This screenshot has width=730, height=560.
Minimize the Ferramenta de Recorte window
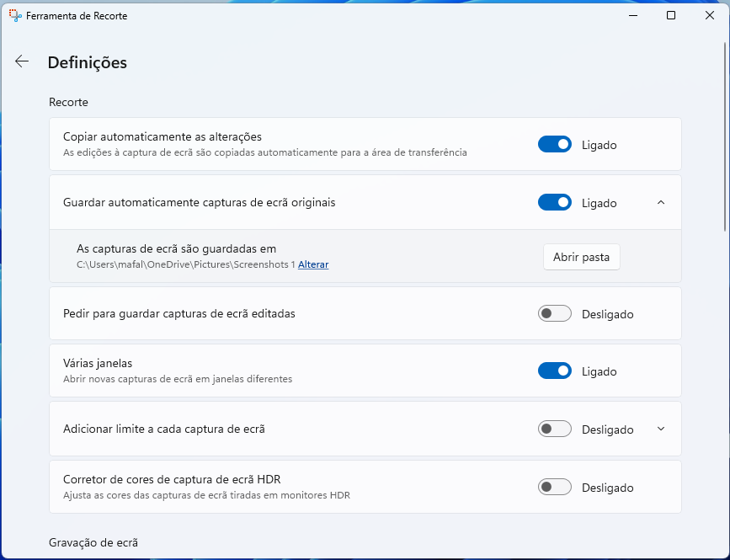[x=632, y=15]
